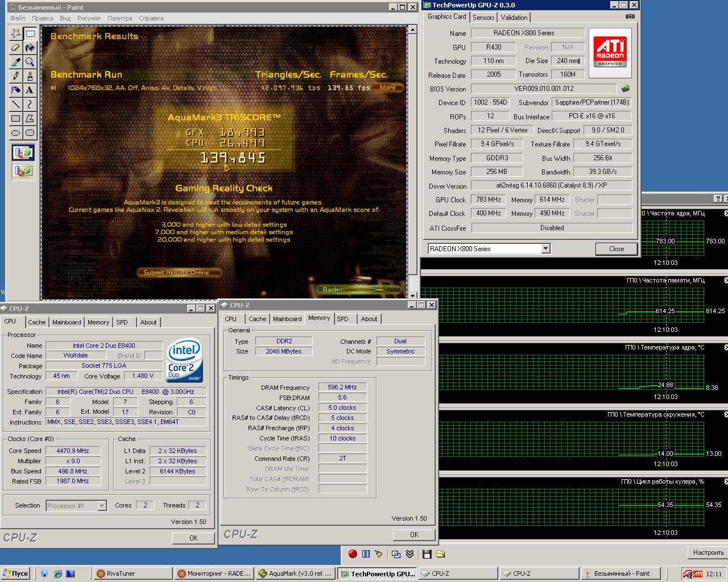Open the About tab in right CPU-Z window
The image size is (728, 582).
point(369,319)
